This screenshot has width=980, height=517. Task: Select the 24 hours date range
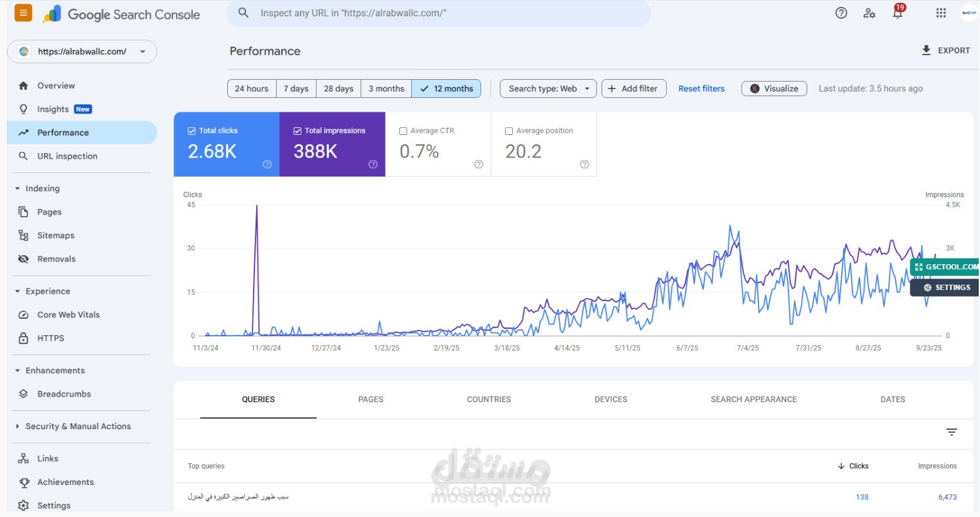252,88
